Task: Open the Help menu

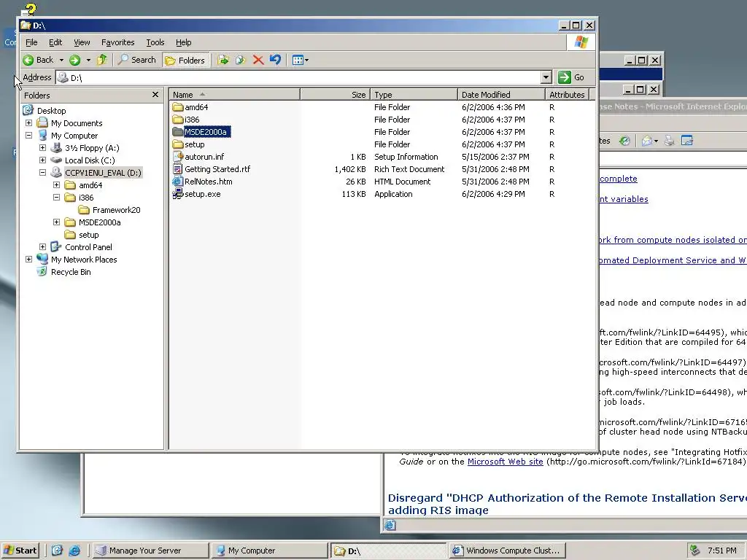Action: tap(183, 42)
